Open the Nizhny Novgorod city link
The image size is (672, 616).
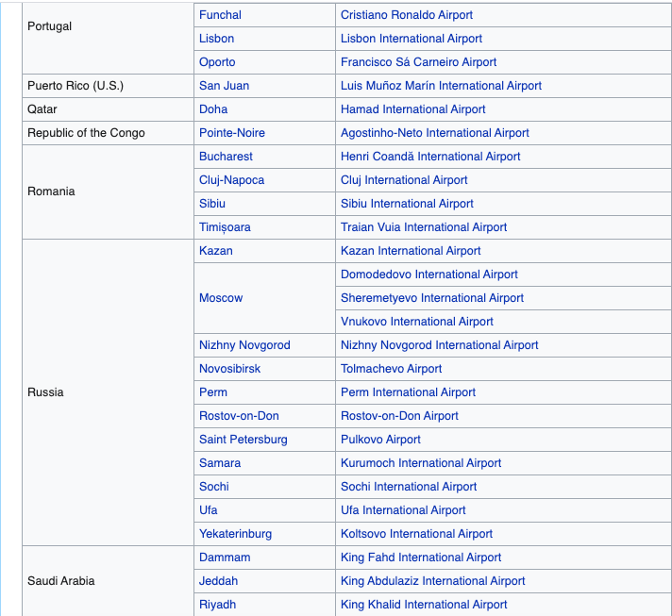(244, 345)
